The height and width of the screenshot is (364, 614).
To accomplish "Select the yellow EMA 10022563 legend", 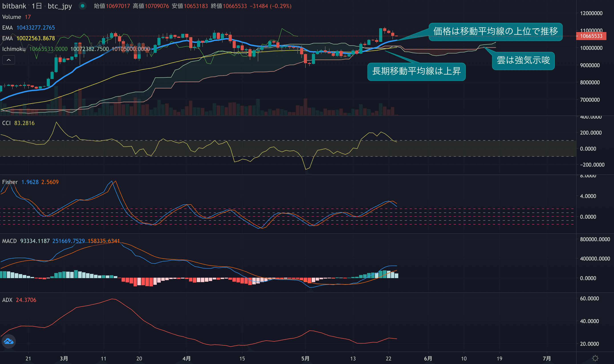I will [28, 38].
